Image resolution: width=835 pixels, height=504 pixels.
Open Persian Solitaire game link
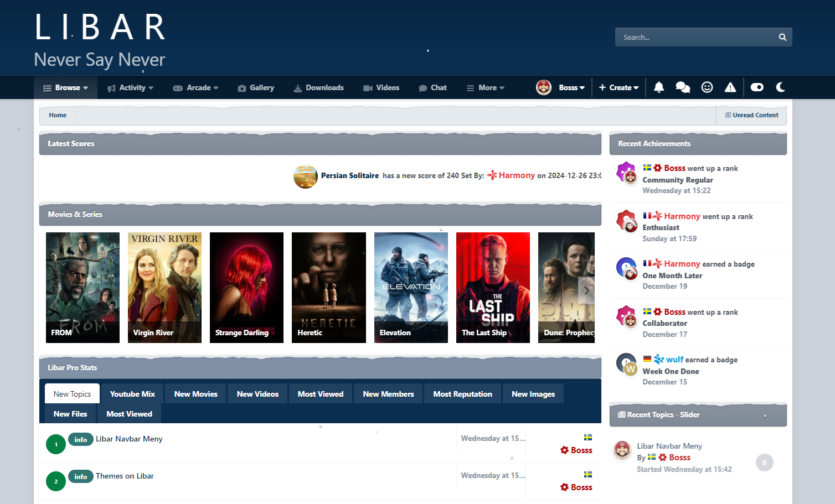tap(350, 175)
